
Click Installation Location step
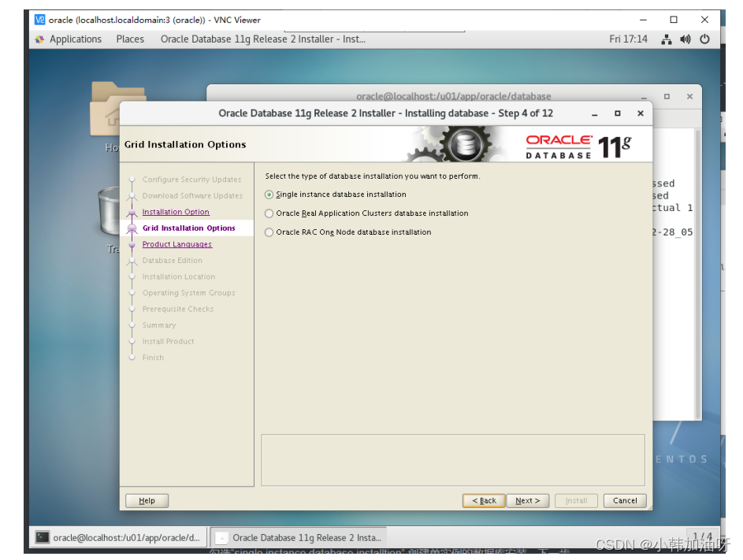point(179,276)
